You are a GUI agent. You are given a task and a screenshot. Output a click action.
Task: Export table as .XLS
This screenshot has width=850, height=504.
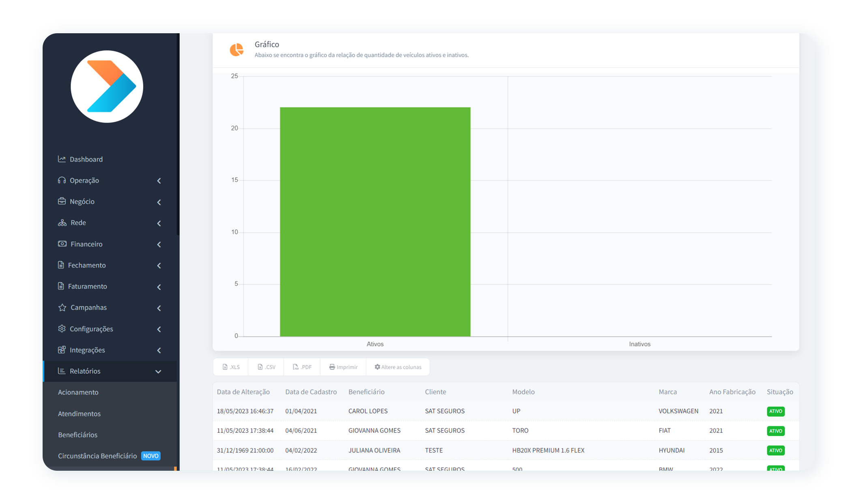pyautogui.click(x=231, y=367)
